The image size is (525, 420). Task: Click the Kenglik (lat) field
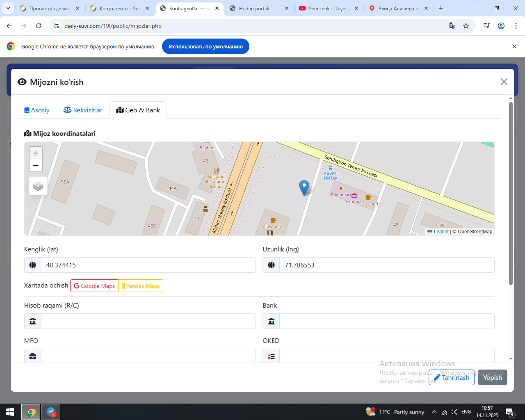[x=148, y=265]
